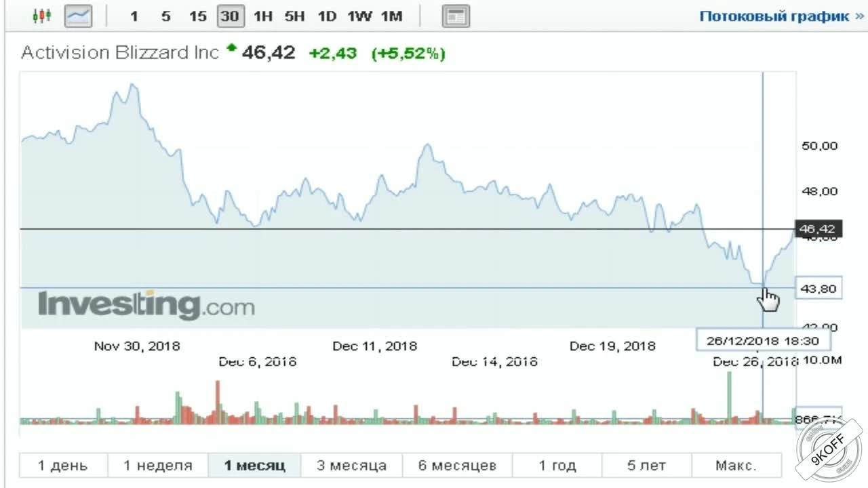The height and width of the screenshot is (488, 868).
Task: Set the interval to 1 minute
Action: 134,16
